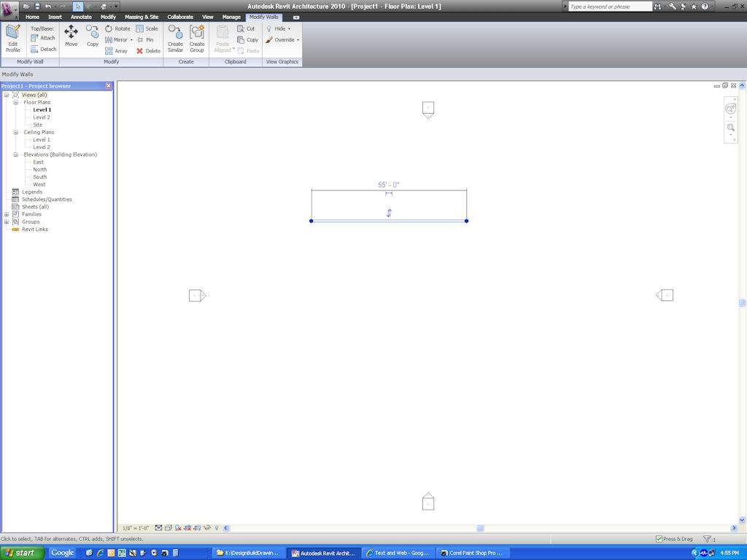
Task: Collapse the Ceiling Plans node
Action: (16, 133)
